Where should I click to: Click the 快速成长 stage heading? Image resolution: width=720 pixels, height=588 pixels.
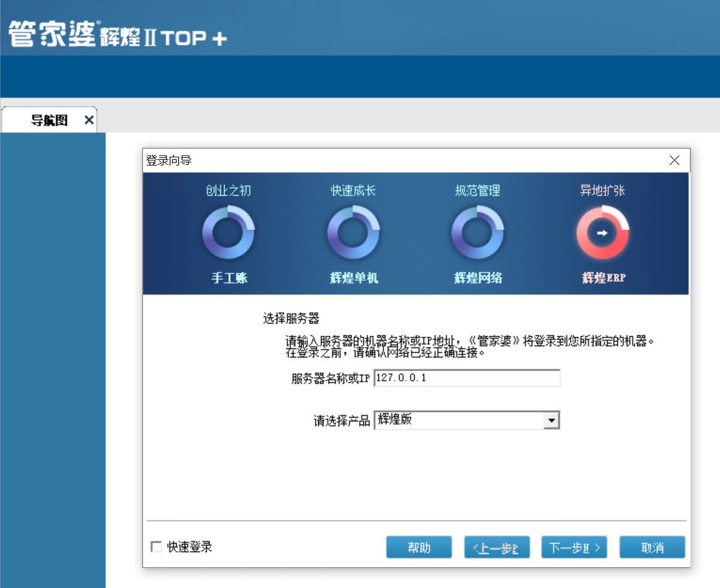[353, 191]
